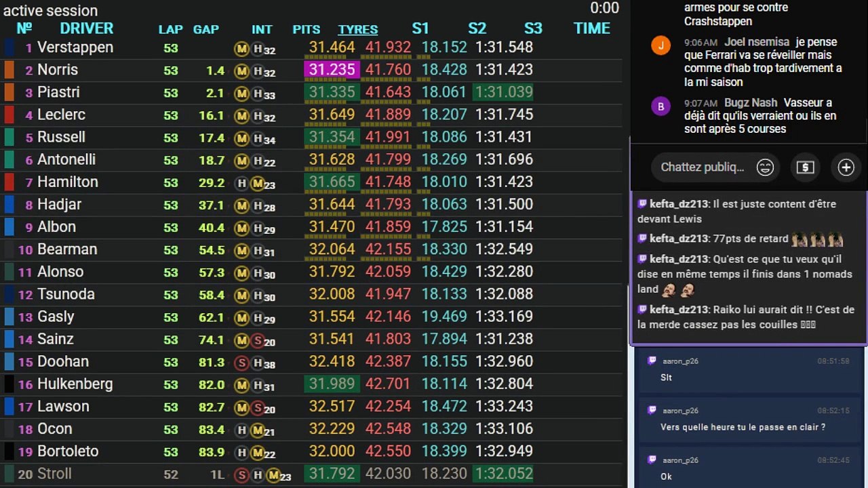Click the Twitch badge beside the "Slt" message
The width and height of the screenshot is (868, 488).
click(652, 361)
